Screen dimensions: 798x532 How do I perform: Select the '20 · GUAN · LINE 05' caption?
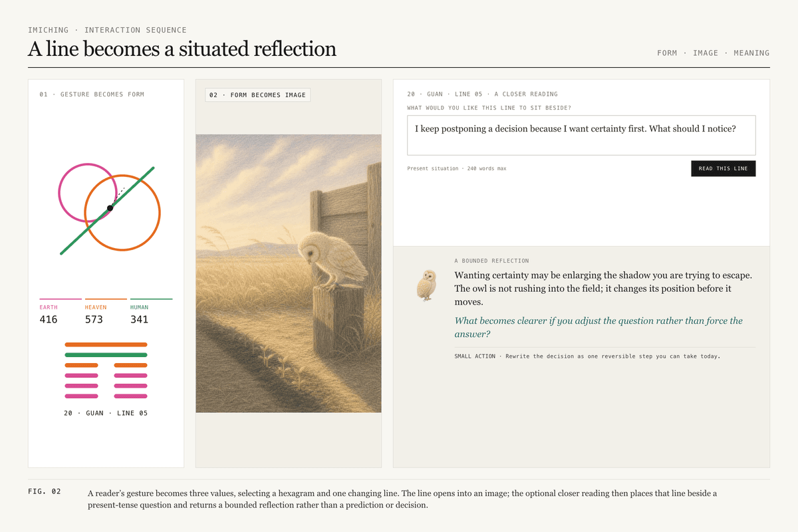click(x=106, y=413)
